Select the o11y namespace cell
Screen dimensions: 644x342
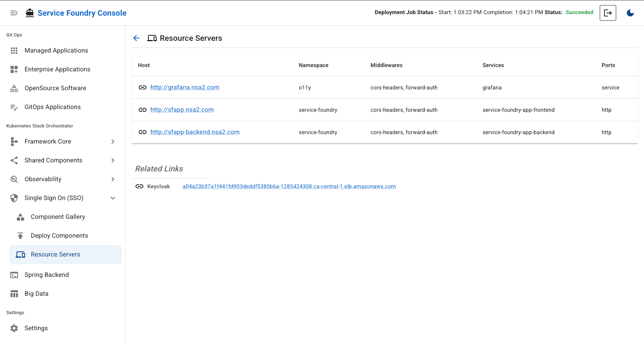(x=305, y=87)
